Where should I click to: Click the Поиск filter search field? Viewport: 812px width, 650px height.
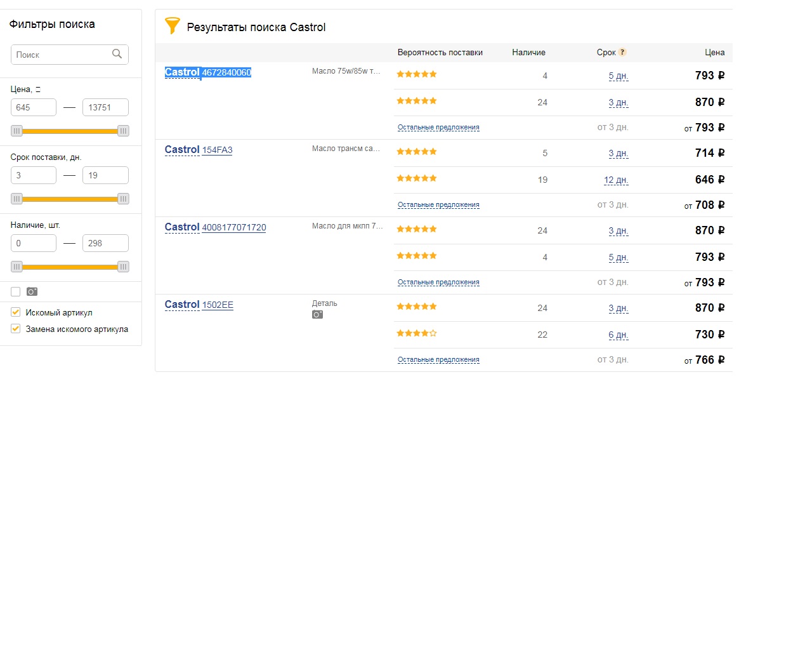click(70, 55)
